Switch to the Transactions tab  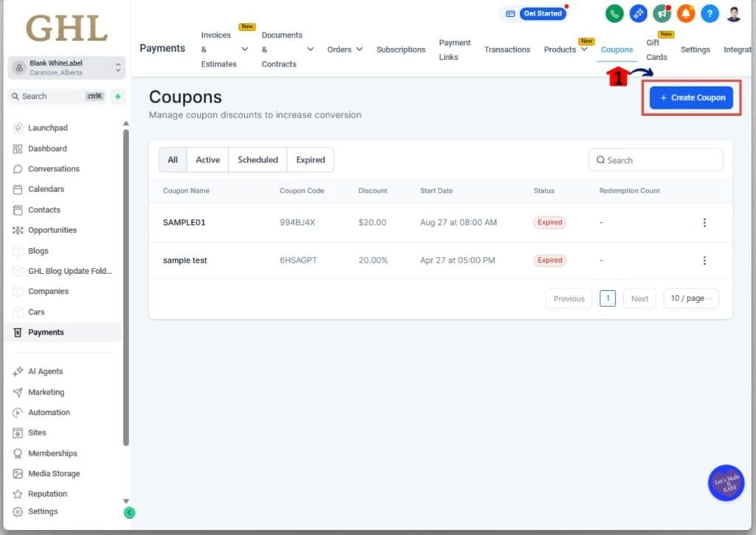tap(507, 49)
